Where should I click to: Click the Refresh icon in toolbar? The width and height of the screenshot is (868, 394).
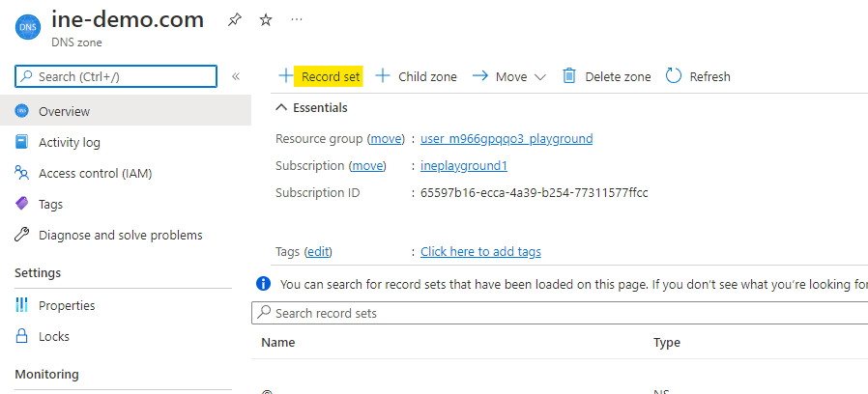tap(674, 76)
